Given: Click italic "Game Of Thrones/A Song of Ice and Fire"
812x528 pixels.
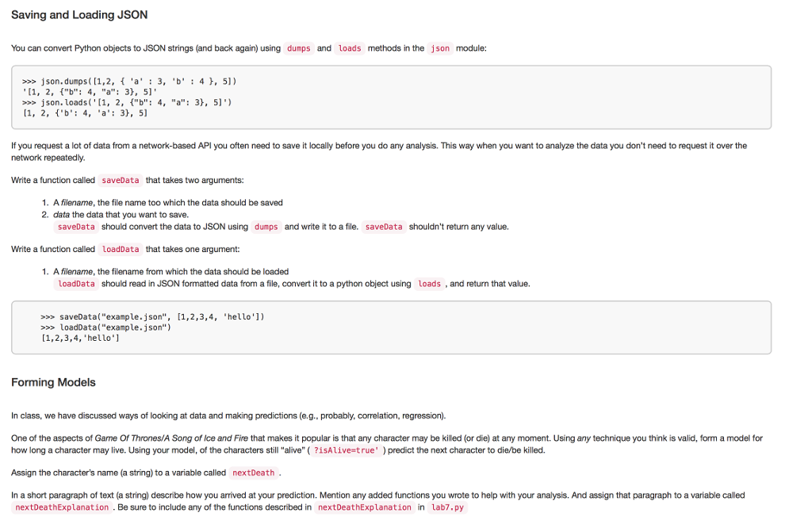Looking at the screenshot, I should [171, 438].
